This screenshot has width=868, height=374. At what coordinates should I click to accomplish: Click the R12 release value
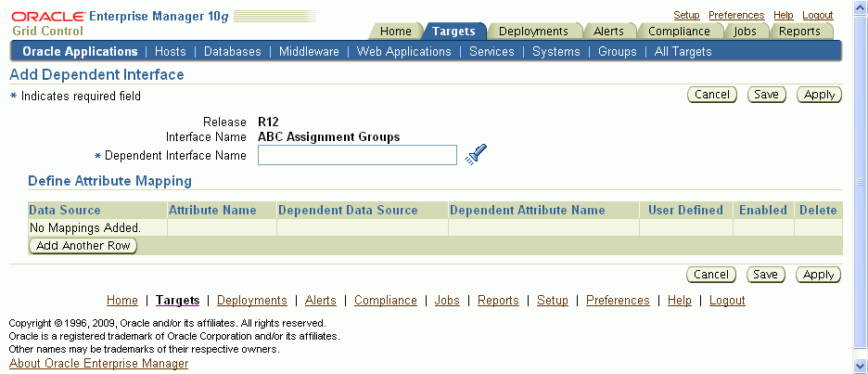(269, 122)
